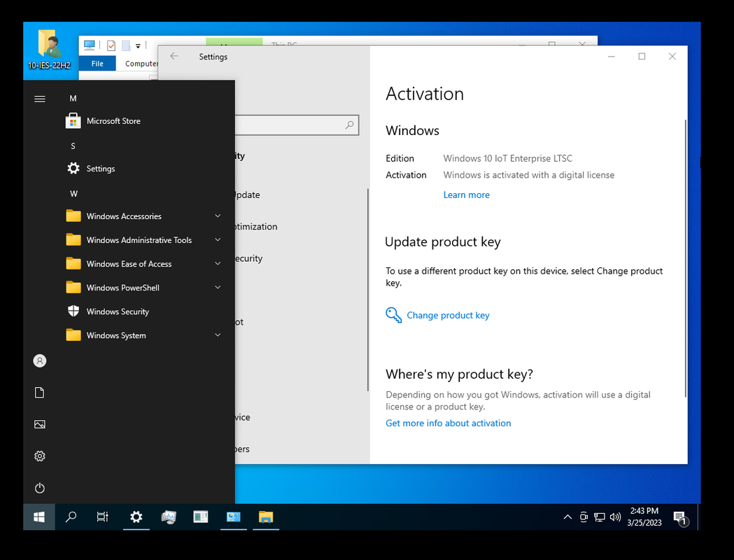Screen dimensions: 734x560
Task: Click the taskbar clock showing 2:43 PM
Action: pos(644,517)
